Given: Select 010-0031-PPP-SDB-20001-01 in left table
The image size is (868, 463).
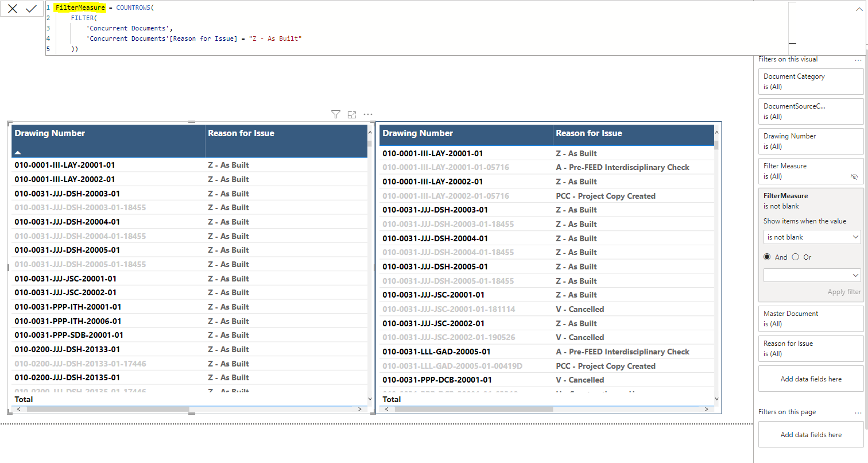Looking at the screenshot, I should tap(69, 335).
